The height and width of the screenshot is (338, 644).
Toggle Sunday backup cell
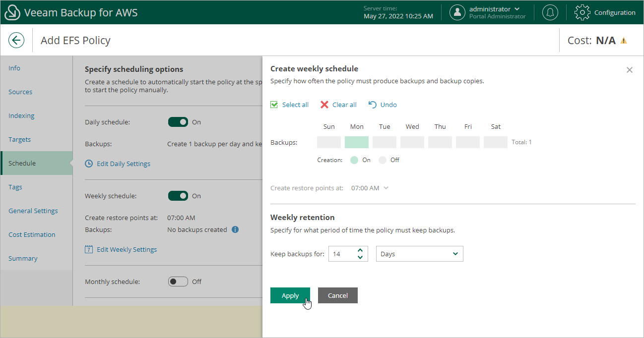(329, 142)
